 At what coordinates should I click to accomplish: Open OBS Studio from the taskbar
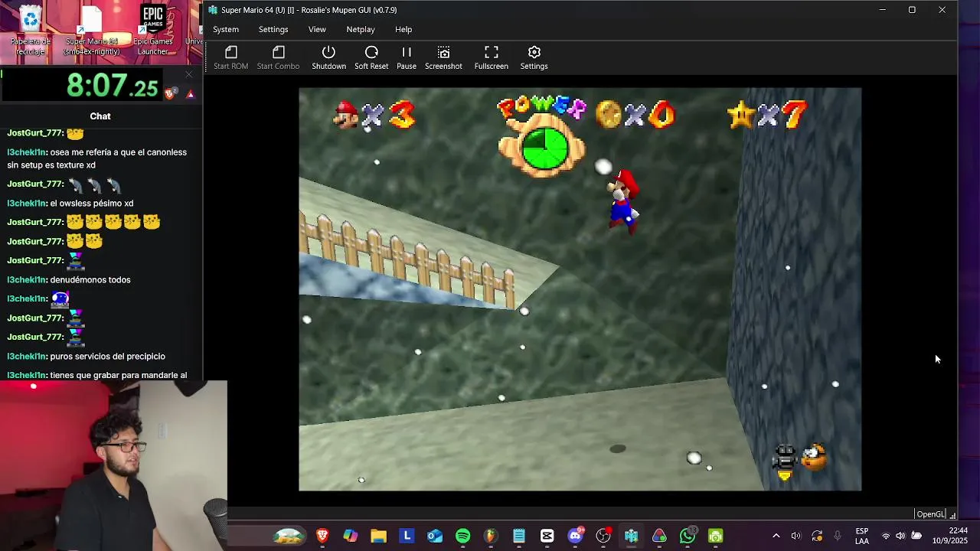pyautogui.click(x=603, y=536)
